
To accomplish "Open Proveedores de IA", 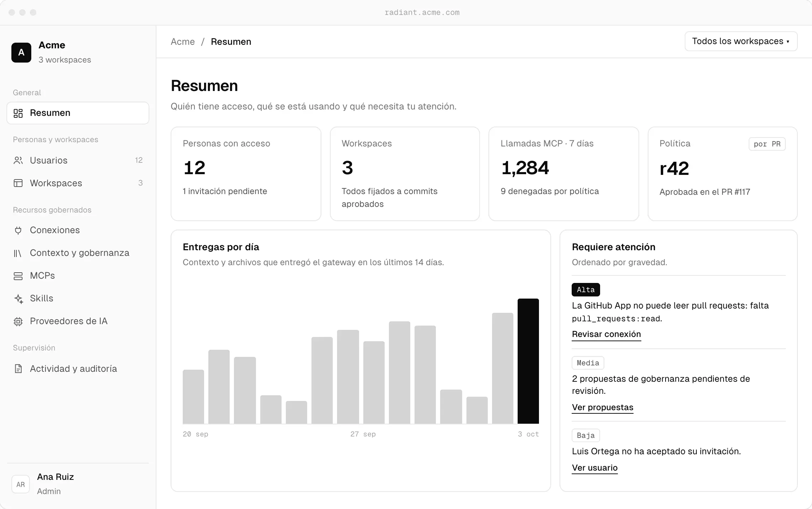I will click(x=78, y=321).
